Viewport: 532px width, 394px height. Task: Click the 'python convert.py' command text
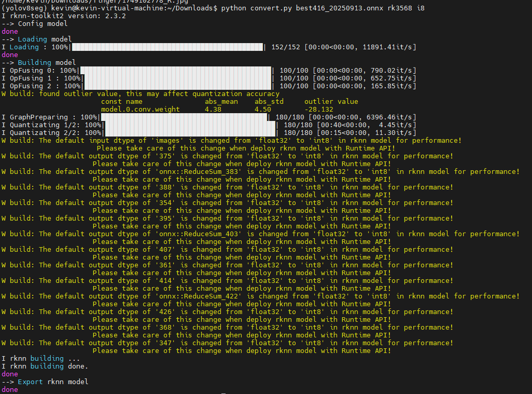click(x=256, y=8)
